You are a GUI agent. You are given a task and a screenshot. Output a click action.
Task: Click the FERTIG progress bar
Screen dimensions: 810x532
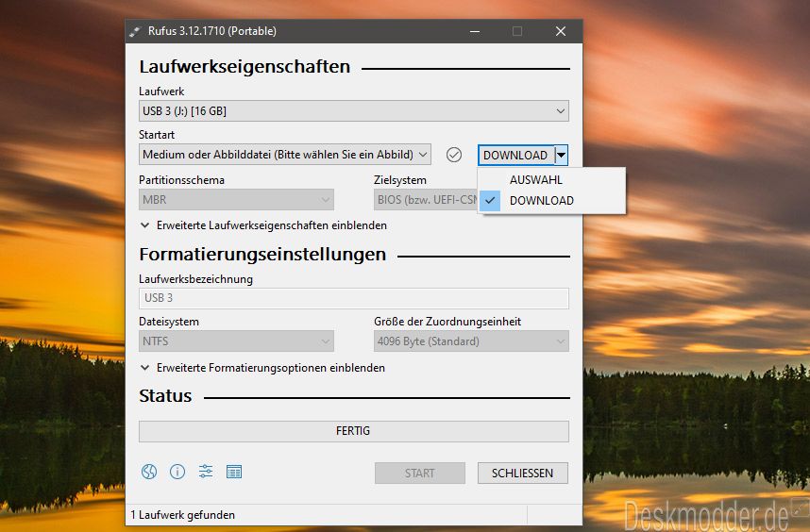pyautogui.click(x=354, y=431)
